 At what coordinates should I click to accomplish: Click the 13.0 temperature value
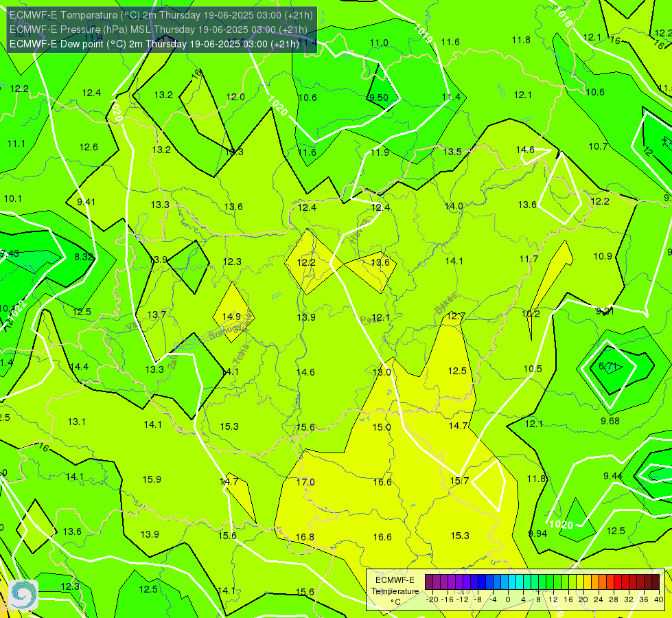(382, 372)
